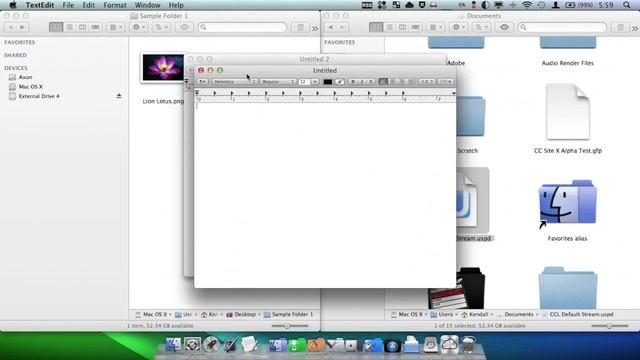This screenshot has width=640, height=360.
Task: Select left text alignment
Action: click(383, 82)
